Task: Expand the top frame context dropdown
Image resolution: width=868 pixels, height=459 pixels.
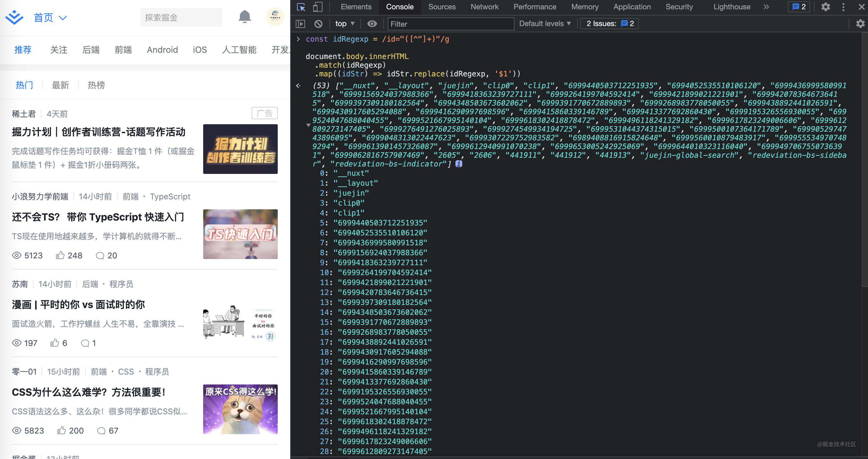Action: coord(343,24)
